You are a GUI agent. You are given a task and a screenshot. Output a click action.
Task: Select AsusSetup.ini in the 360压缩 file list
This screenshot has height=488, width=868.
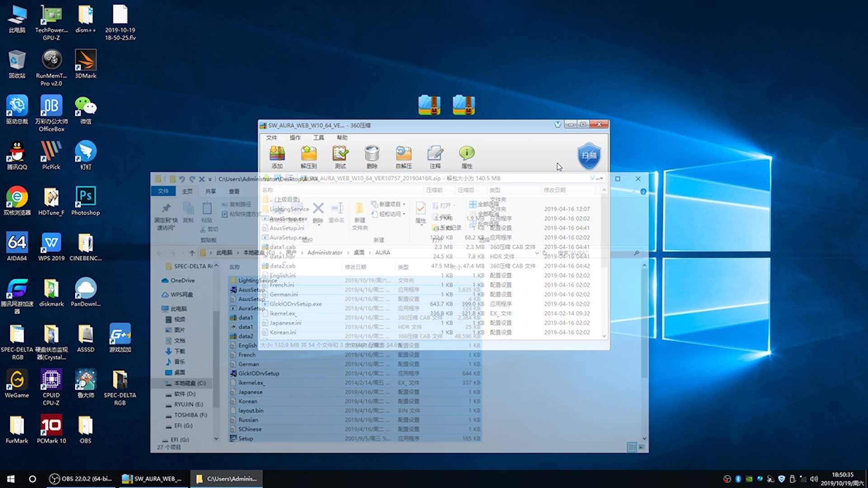(287, 228)
